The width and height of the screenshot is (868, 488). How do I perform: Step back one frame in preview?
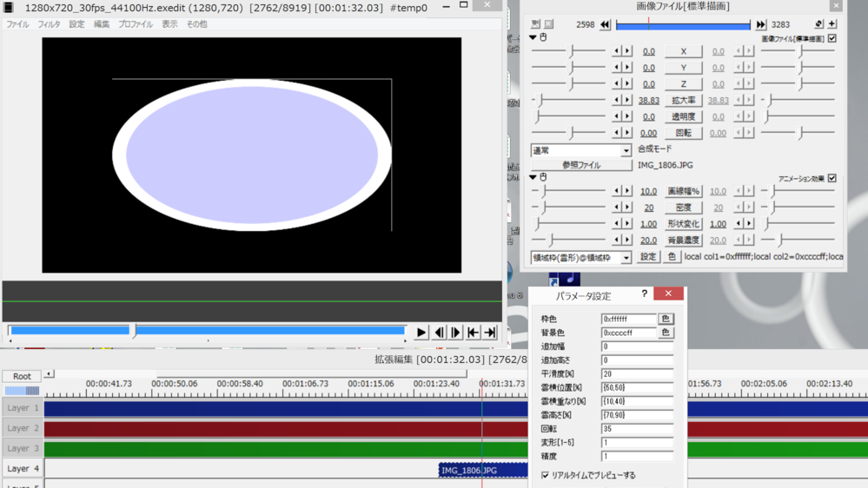[x=439, y=333]
